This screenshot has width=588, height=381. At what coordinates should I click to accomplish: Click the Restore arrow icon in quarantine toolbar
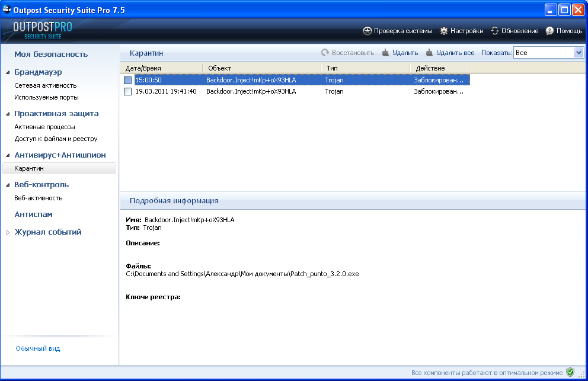coord(325,53)
